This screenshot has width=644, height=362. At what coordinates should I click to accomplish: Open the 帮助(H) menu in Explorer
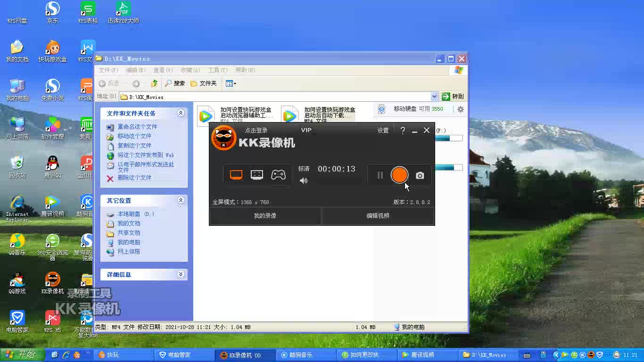click(x=245, y=70)
